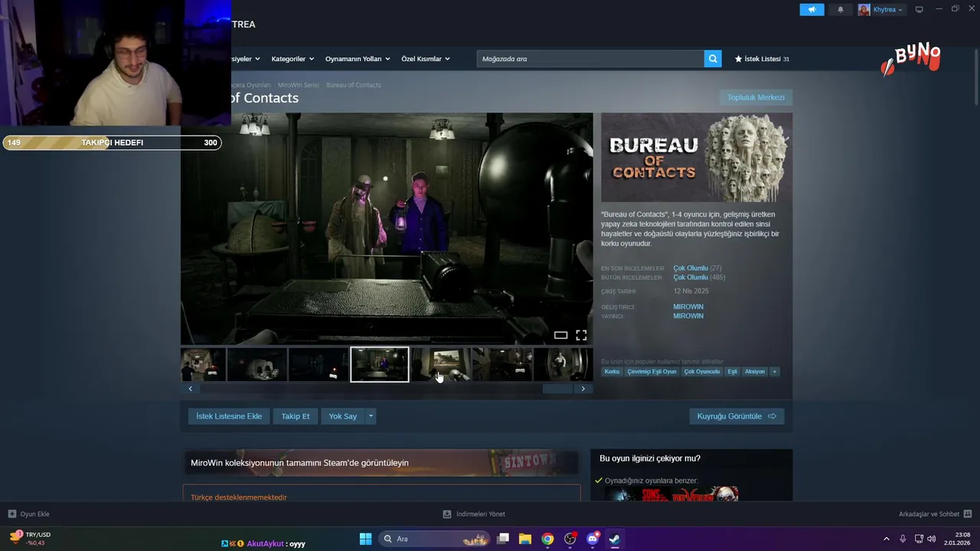Click Oyun Ekle add game
Viewport: 980px width, 551px height.
pyautogui.click(x=28, y=514)
